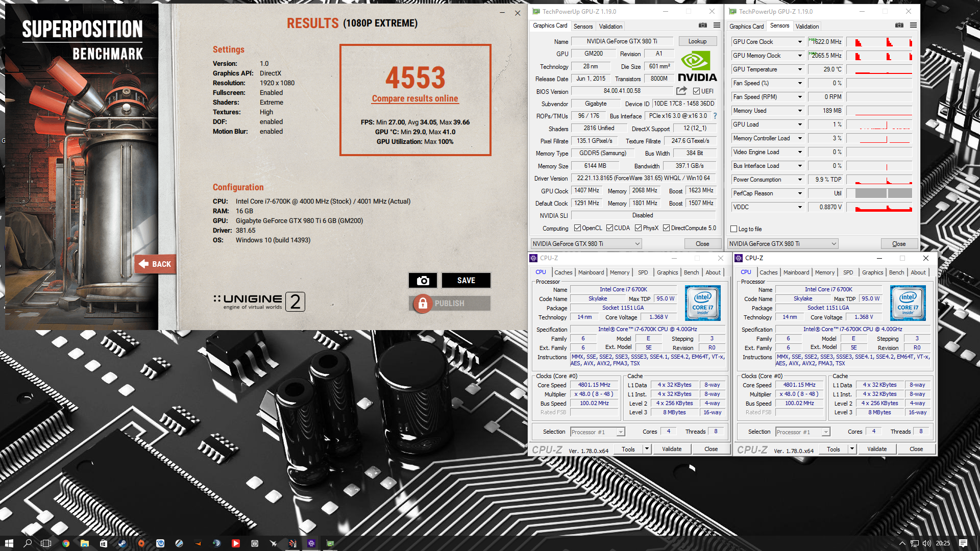Open Bench tab in left CPU-Z

tap(691, 272)
